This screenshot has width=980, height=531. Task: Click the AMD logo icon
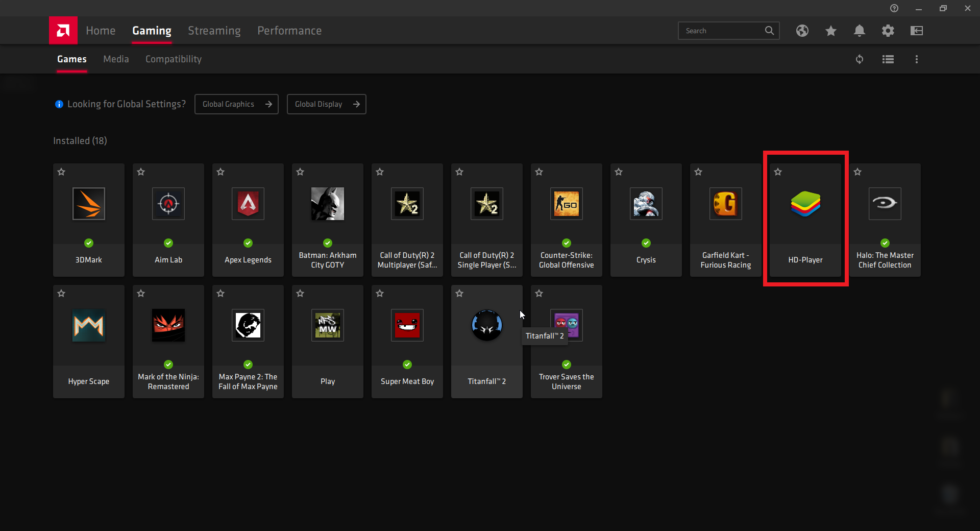point(63,31)
